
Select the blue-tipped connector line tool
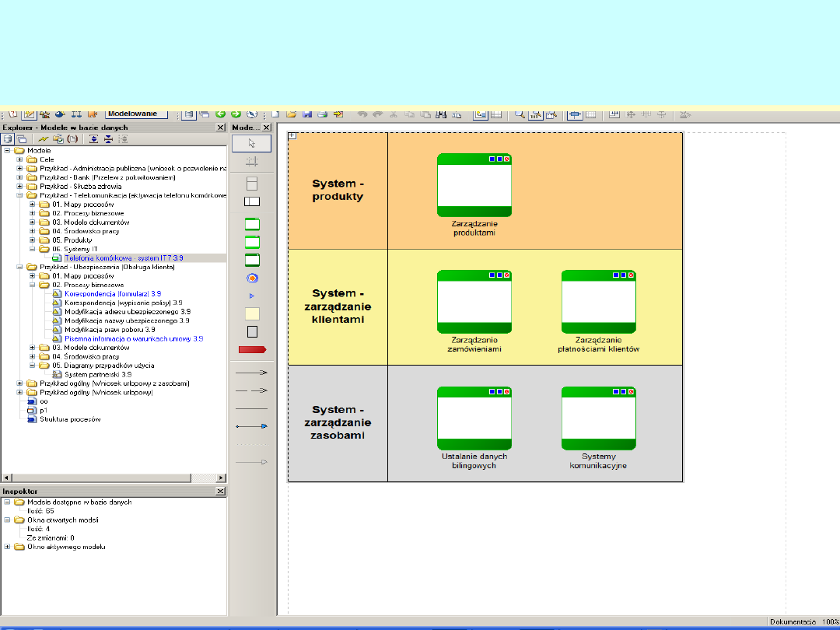252,426
